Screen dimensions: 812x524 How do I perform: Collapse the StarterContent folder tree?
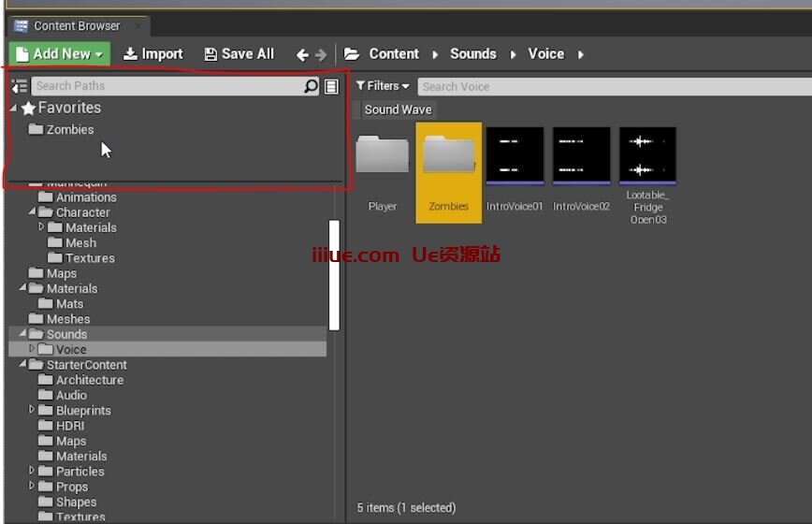[x=22, y=365]
